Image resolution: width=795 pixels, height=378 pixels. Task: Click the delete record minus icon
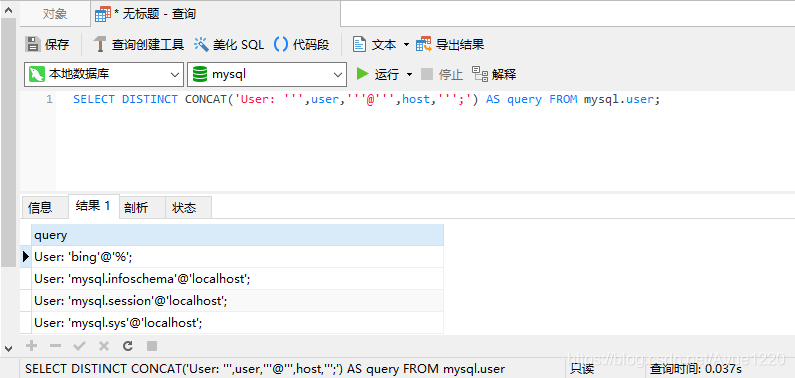pyautogui.click(x=55, y=346)
